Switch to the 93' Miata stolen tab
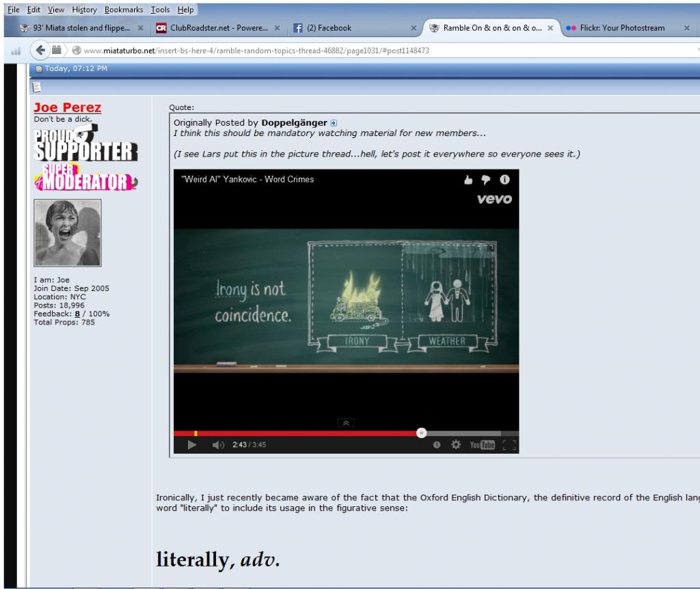700x589 pixels. click(81, 27)
